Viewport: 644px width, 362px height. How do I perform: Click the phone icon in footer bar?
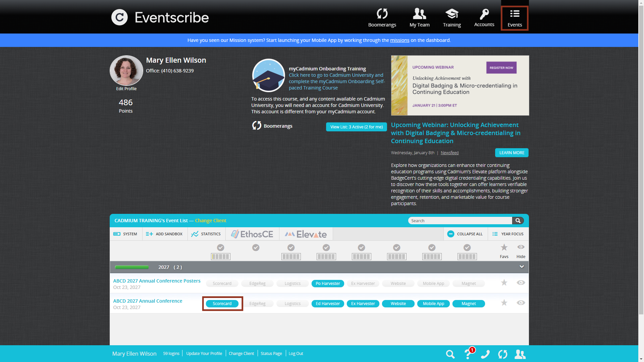[x=485, y=354]
